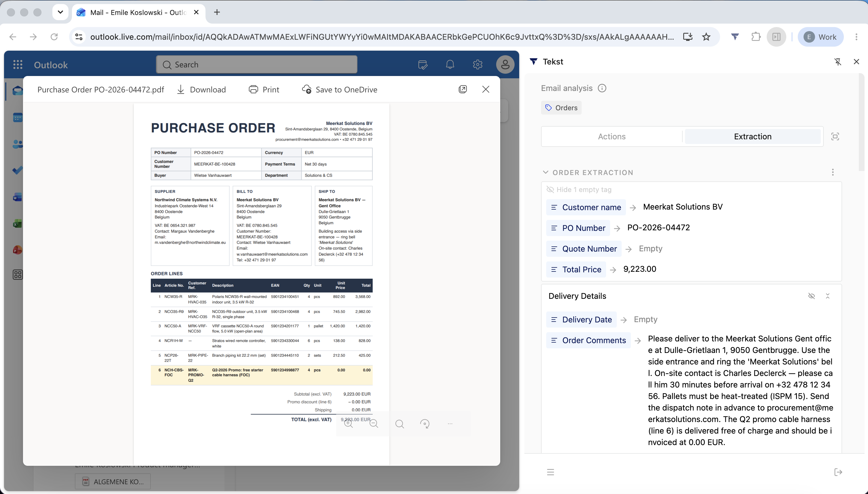
Task: Click the PDF search magnifier icon
Action: [x=399, y=423]
